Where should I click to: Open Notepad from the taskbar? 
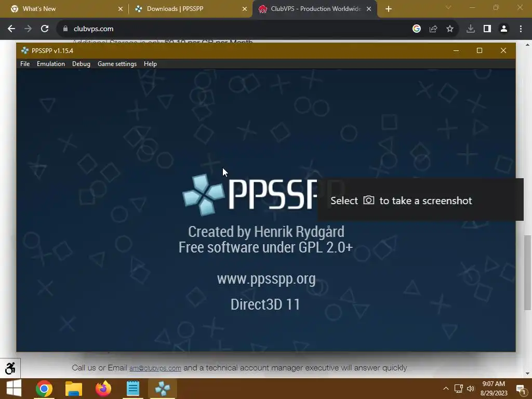(132, 389)
